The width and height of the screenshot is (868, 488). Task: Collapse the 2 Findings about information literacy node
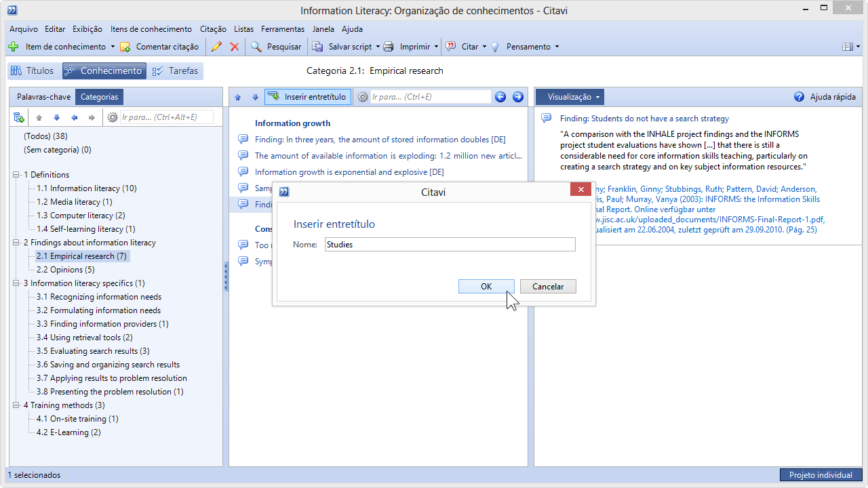pyautogui.click(x=16, y=243)
